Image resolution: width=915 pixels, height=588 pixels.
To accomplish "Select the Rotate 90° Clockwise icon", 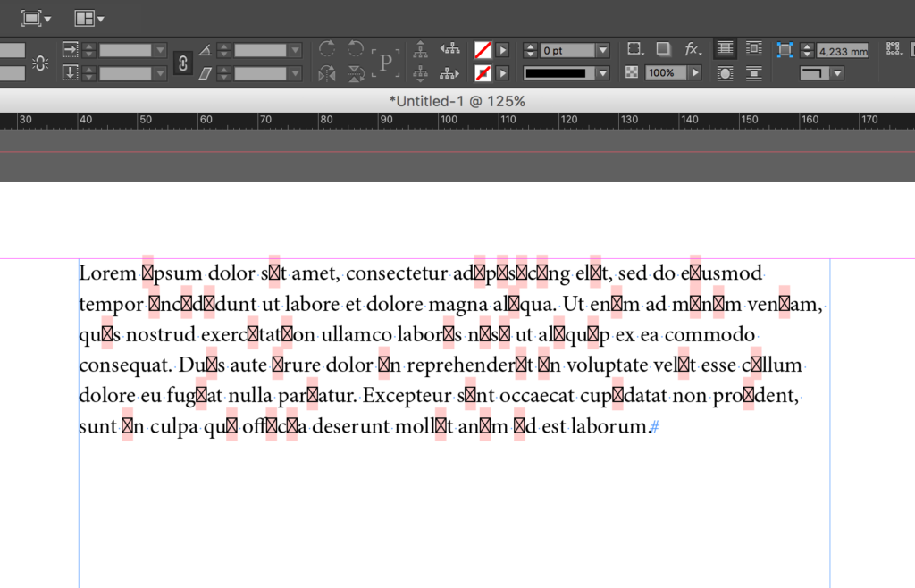I will click(326, 49).
